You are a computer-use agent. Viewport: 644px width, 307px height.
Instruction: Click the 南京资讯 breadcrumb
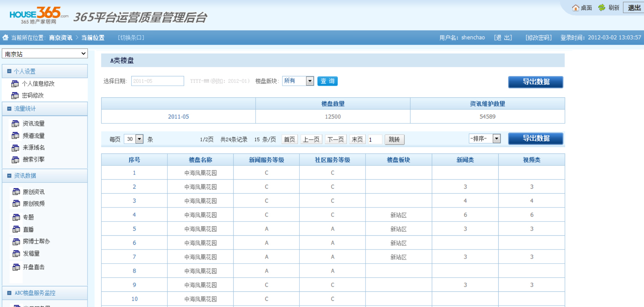point(61,38)
